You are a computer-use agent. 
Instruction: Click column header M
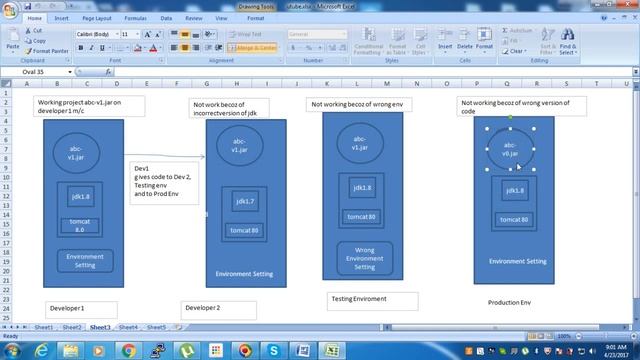(x=387, y=84)
